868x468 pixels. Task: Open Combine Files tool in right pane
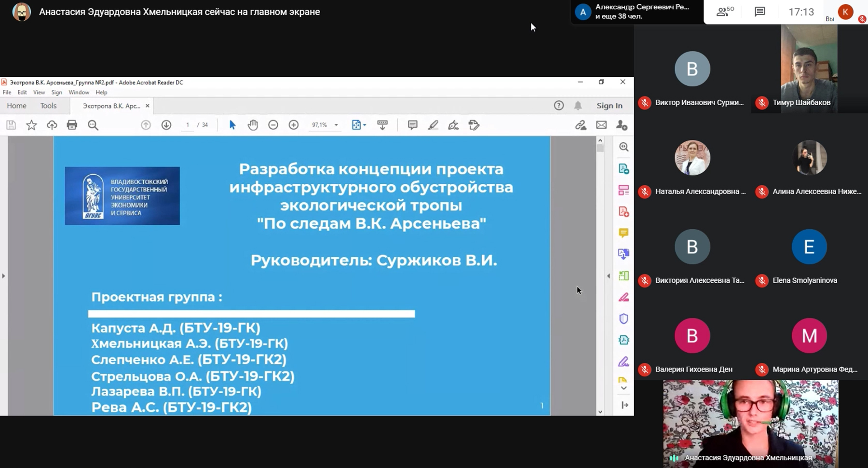tap(624, 254)
